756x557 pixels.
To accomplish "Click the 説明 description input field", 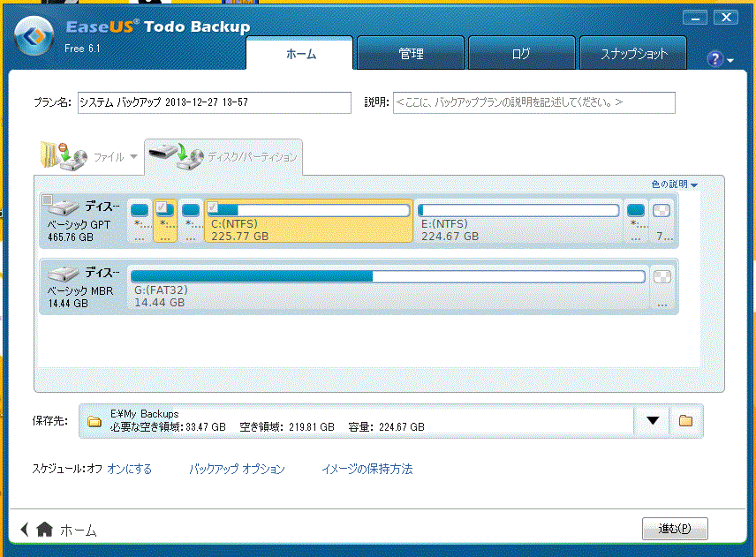I will [533, 102].
